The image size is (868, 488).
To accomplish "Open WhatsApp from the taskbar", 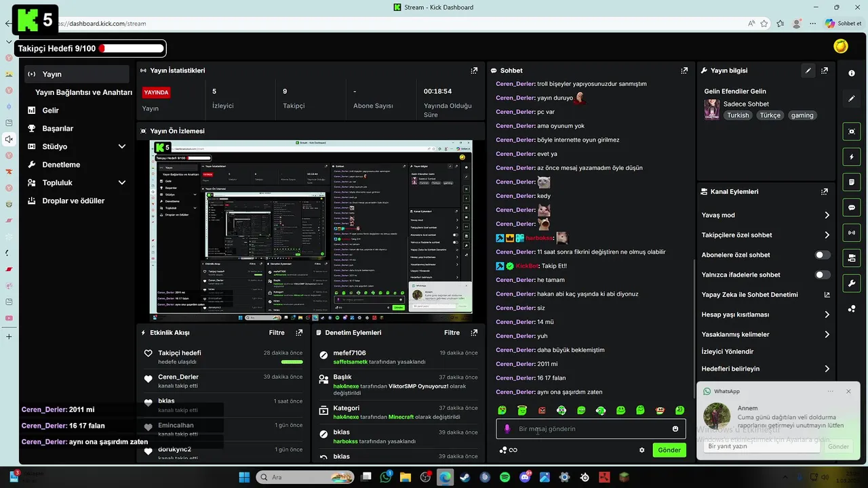I will pyautogui.click(x=387, y=477).
